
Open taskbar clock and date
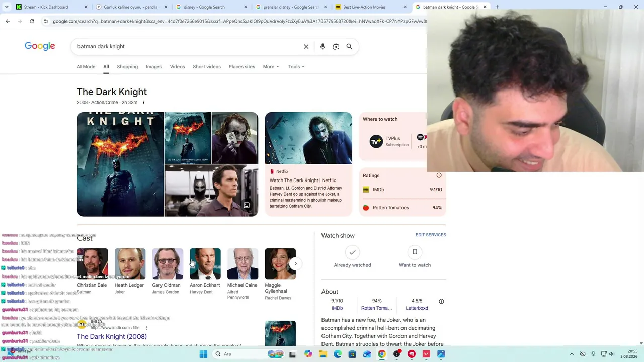629,354
